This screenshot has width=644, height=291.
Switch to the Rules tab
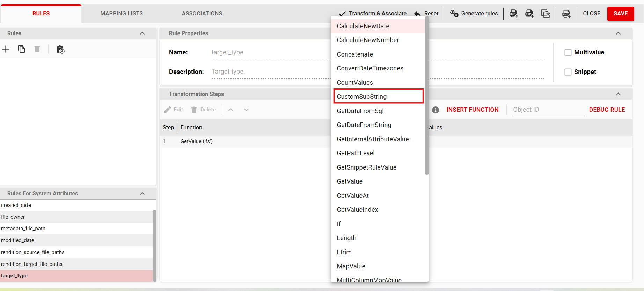click(41, 14)
